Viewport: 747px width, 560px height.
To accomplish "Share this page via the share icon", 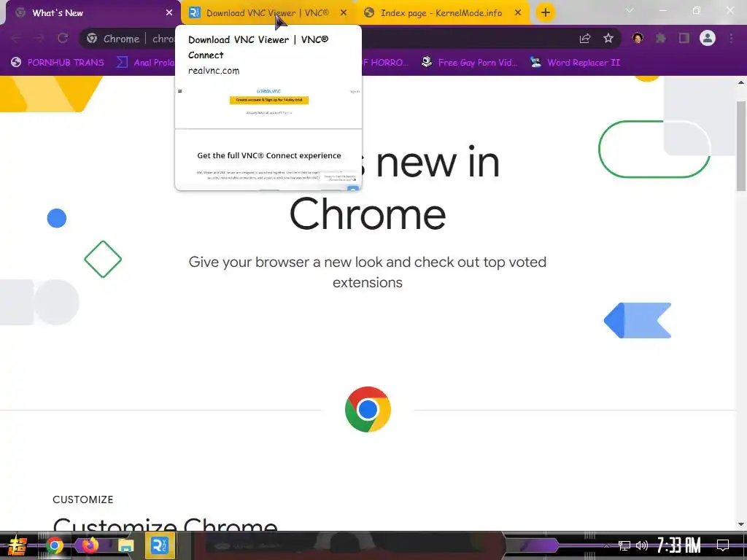I will coord(585,39).
